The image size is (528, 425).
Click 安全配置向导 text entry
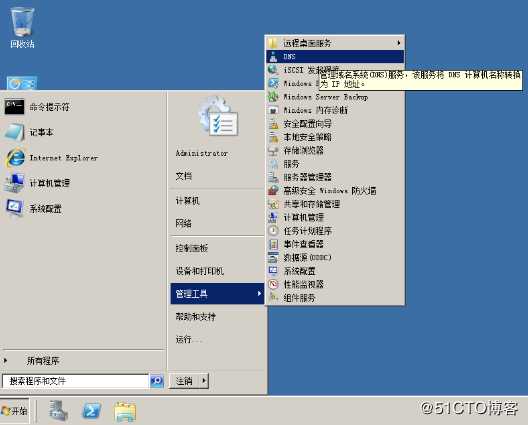pos(307,124)
